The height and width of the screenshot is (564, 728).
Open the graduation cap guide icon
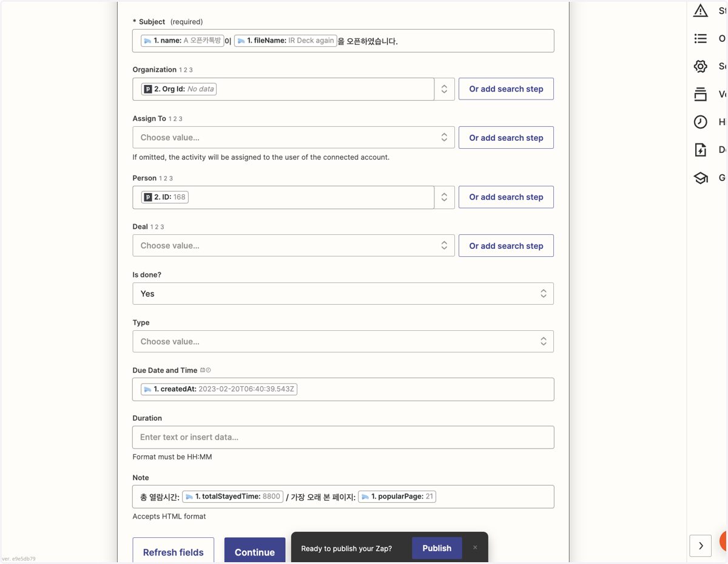tap(701, 178)
